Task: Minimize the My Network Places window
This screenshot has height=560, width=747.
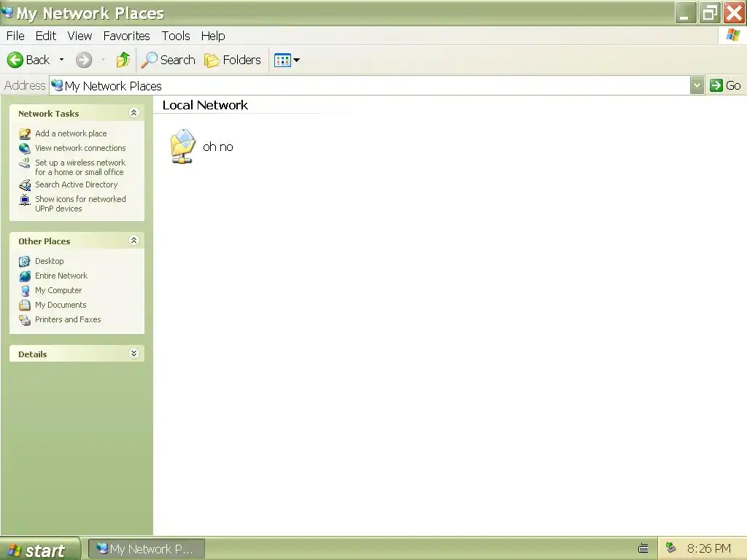Action: 686,13
